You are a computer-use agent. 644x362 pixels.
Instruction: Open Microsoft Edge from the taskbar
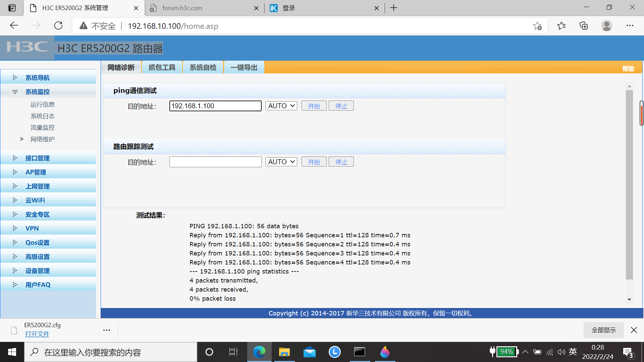point(259,352)
